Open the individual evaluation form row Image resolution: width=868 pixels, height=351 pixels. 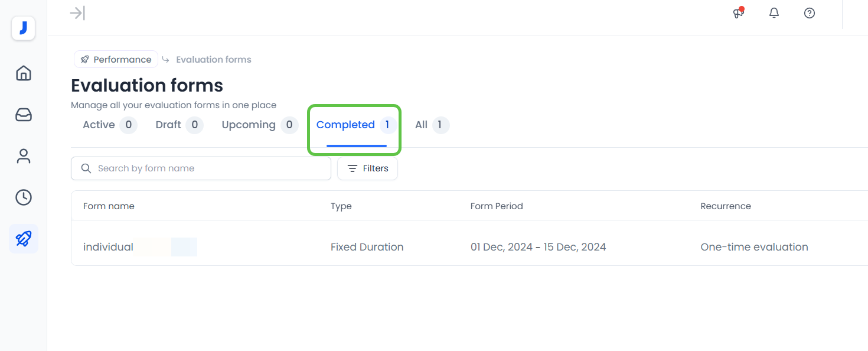pyautogui.click(x=108, y=246)
